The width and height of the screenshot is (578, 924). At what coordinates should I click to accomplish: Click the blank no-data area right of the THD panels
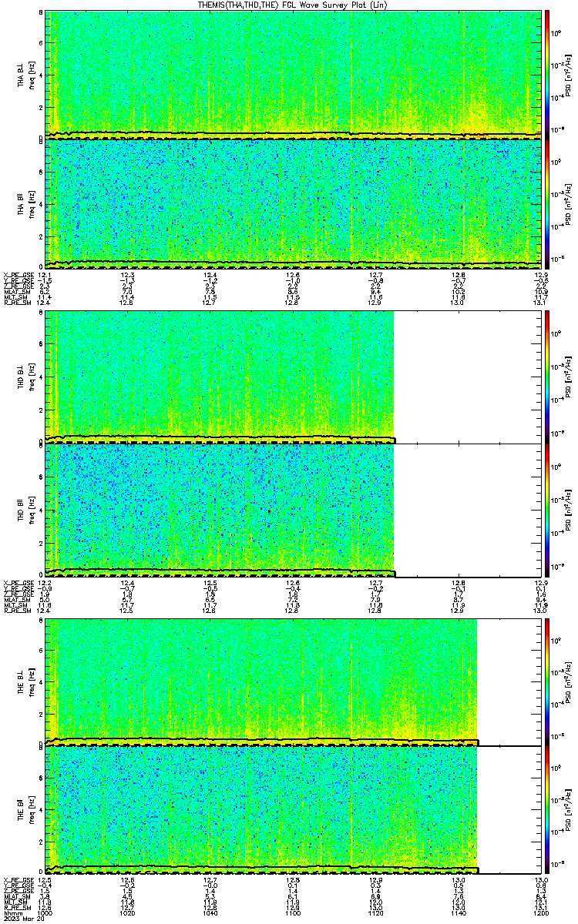467,444
